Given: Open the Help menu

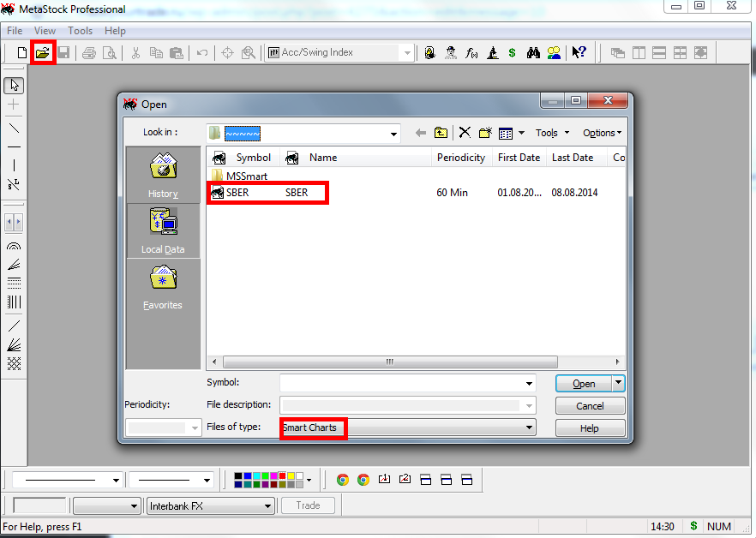Looking at the screenshot, I should click(x=115, y=31).
